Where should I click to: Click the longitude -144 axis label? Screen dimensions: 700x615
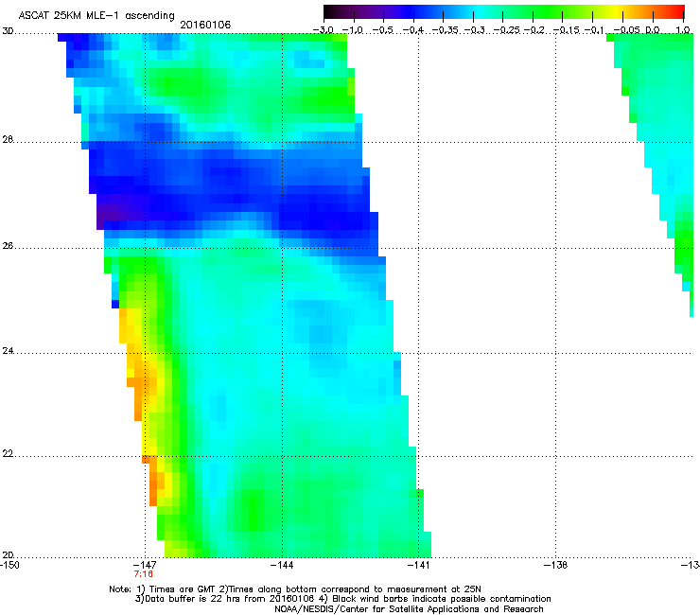pyautogui.click(x=282, y=565)
